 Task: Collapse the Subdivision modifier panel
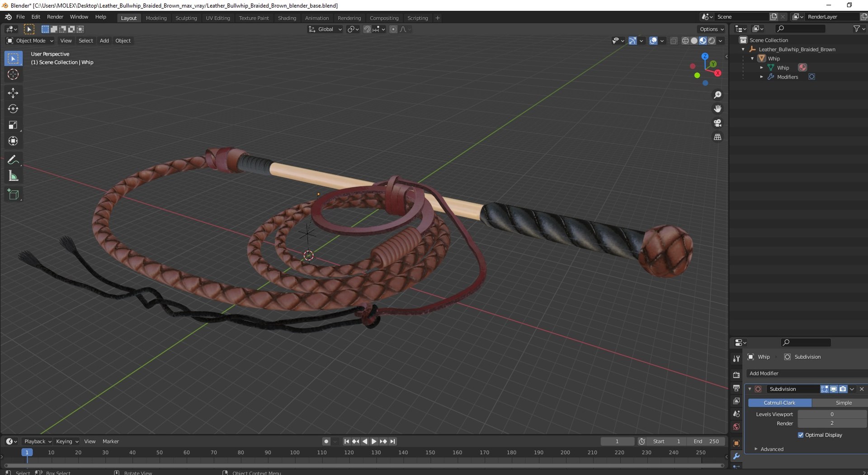(750, 389)
